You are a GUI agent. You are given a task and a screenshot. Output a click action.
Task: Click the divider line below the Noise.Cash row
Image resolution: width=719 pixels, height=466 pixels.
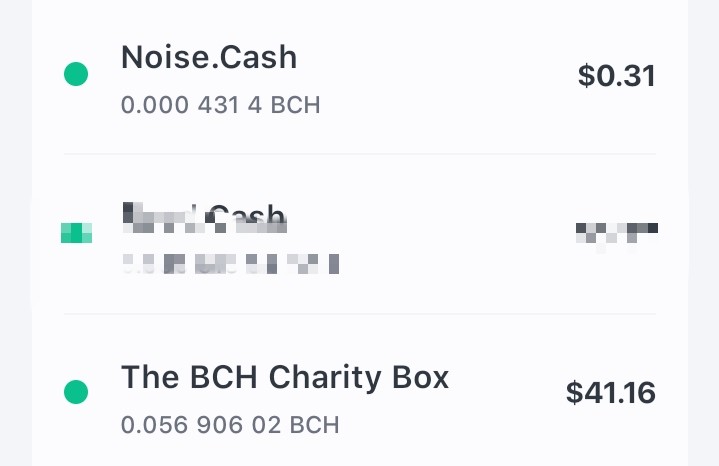coord(360,154)
